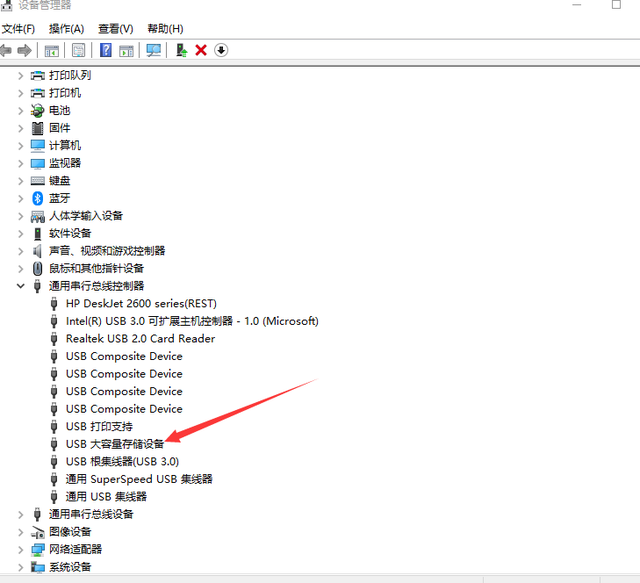Collapse the 通用串行总线控制器 category
Screen dimensions: 640x583
click(x=20, y=286)
